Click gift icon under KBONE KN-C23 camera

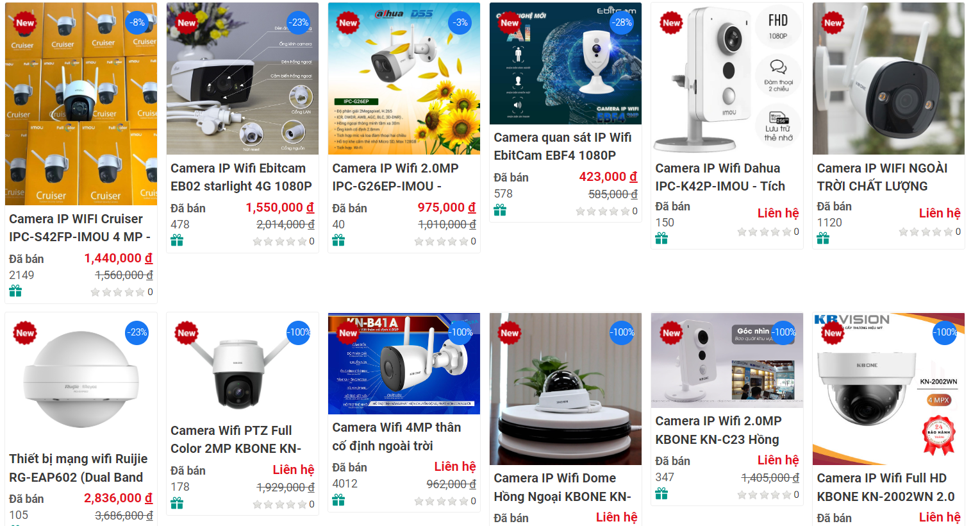point(661,493)
